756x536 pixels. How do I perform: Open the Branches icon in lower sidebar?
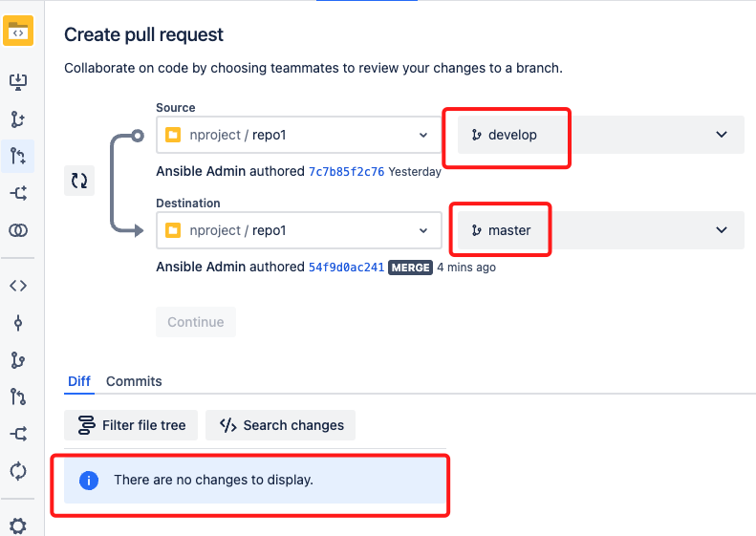coord(18,360)
